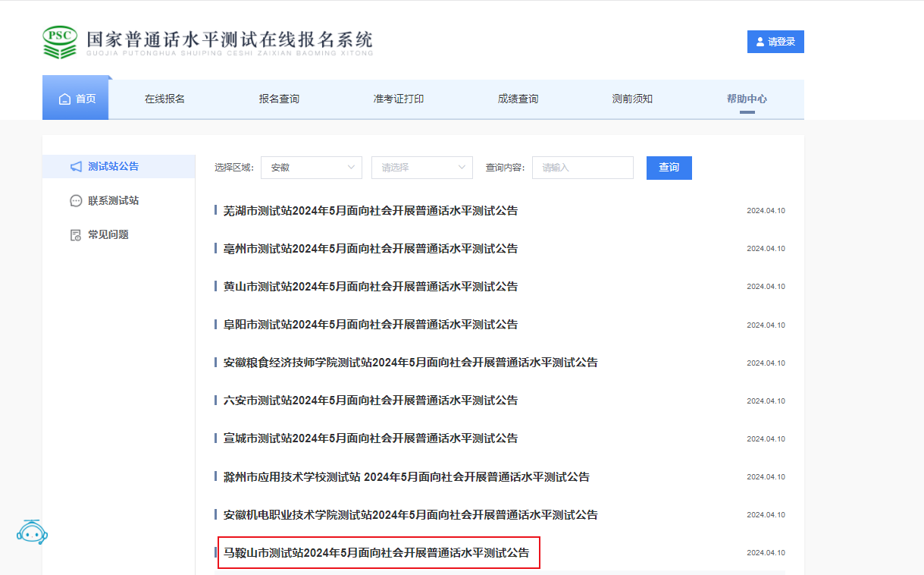Open 马鞍山市测试站 announcement link

click(x=377, y=553)
